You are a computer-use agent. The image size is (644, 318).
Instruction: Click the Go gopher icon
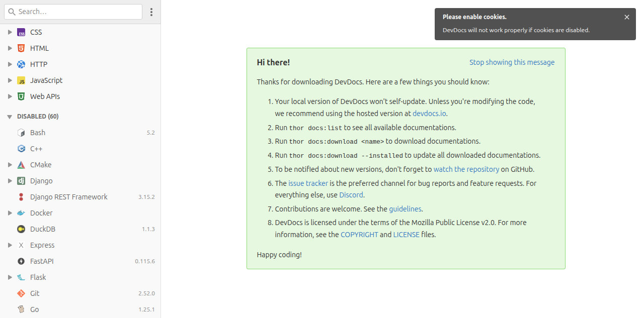(x=21, y=309)
